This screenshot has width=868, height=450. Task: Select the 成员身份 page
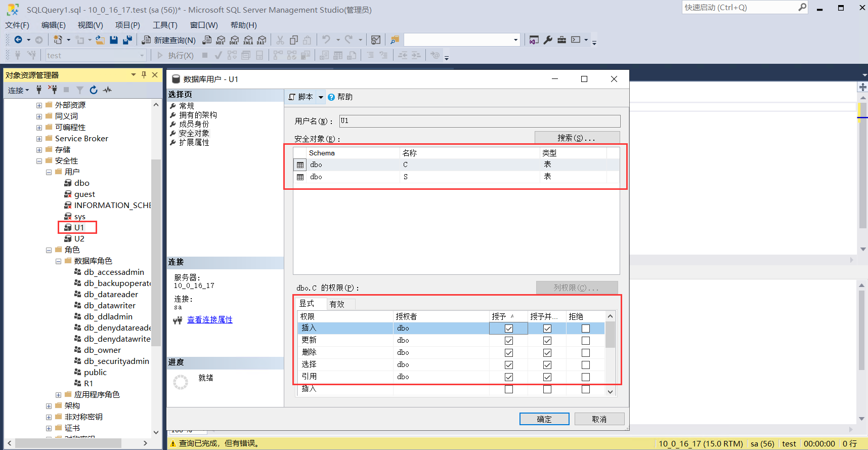click(x=194, y=124)
